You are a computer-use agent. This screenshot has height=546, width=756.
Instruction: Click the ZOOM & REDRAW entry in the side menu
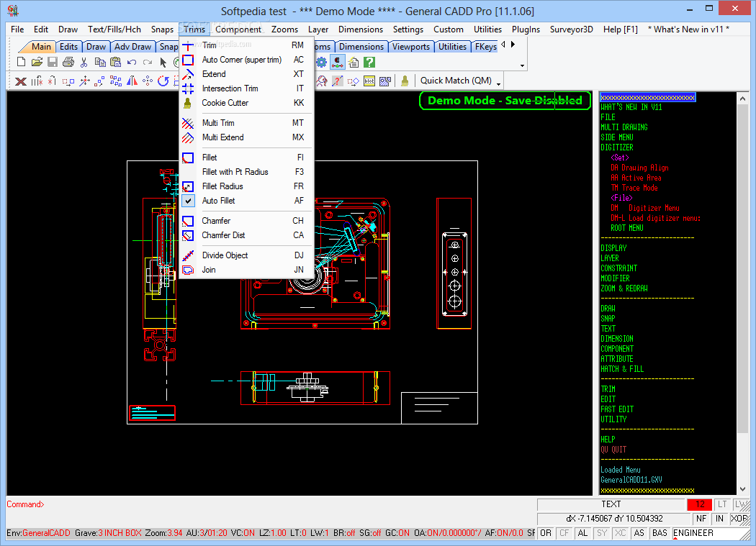tap(624, 288)
